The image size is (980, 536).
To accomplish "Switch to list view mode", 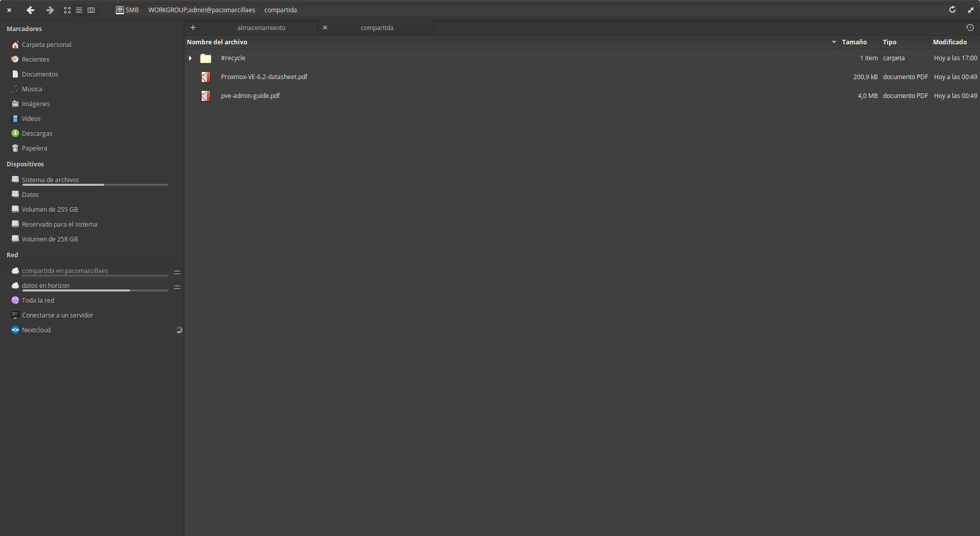I will coord(79,10).
